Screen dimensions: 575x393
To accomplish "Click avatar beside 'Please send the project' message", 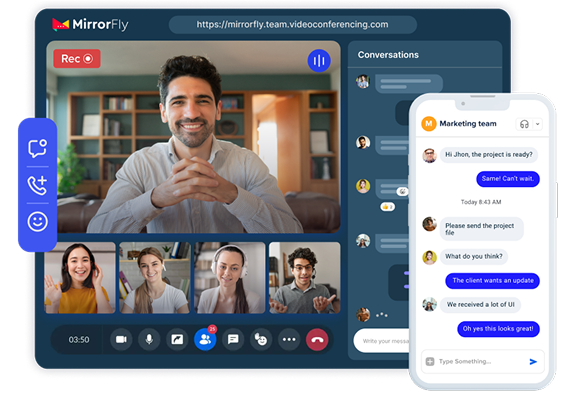I will click(x=429, y=224).
